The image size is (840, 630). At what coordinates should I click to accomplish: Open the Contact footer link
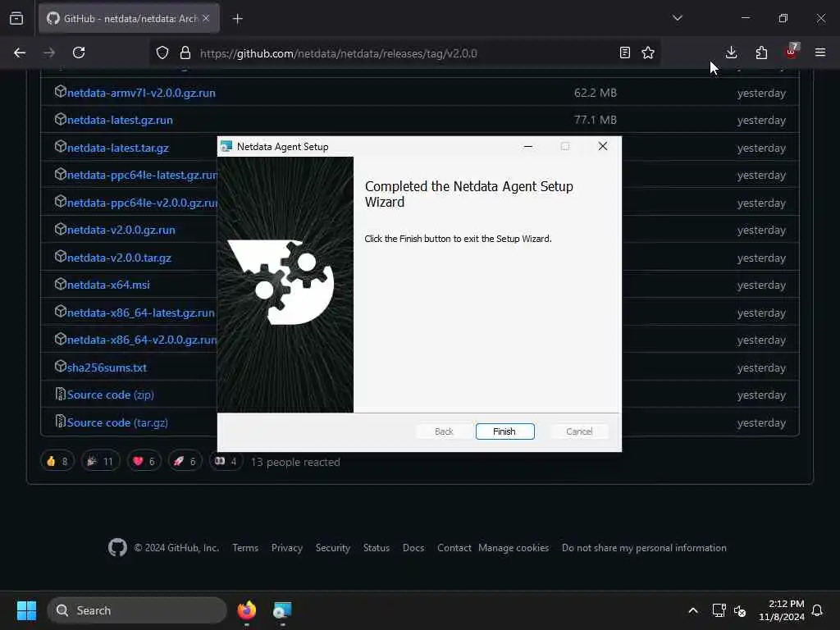coord(454,547)
